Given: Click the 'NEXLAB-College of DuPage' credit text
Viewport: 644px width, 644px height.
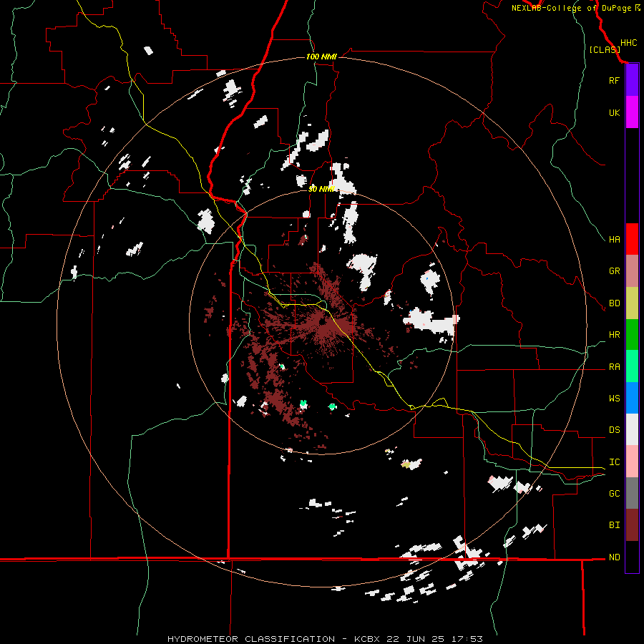Looking at the screenshot, I should coord(571,8).
